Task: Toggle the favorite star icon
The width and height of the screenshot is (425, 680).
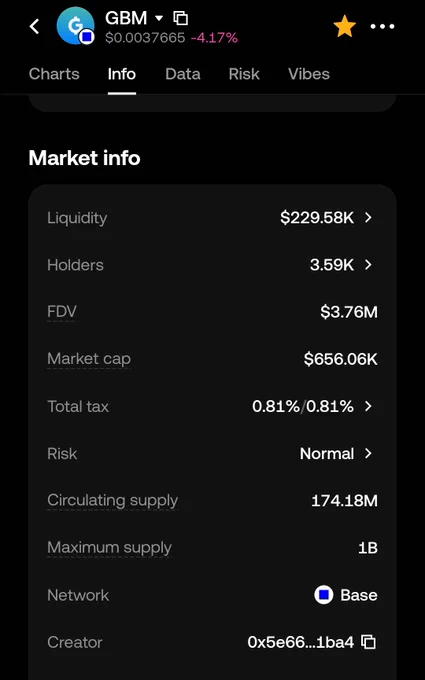Action: point(345,26)
